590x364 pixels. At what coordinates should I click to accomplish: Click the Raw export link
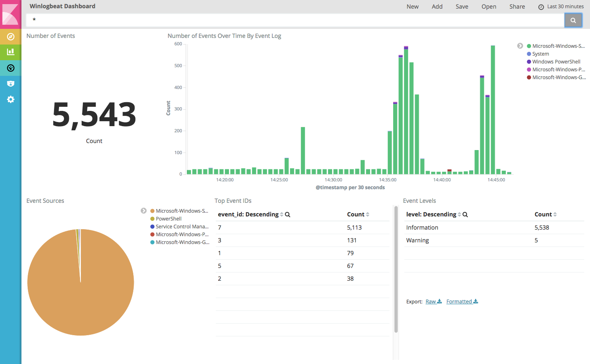click(431, 301)
